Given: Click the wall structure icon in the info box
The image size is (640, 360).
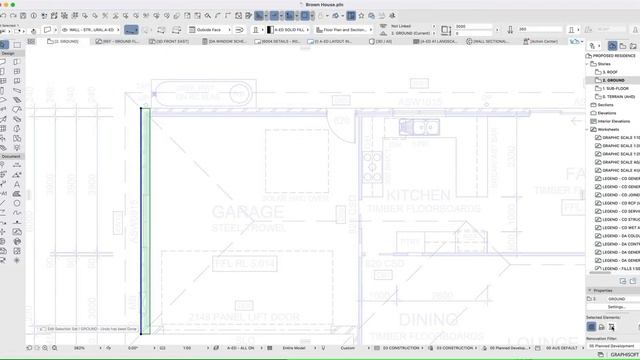Looking at the screenshot, I should (256, 30).
